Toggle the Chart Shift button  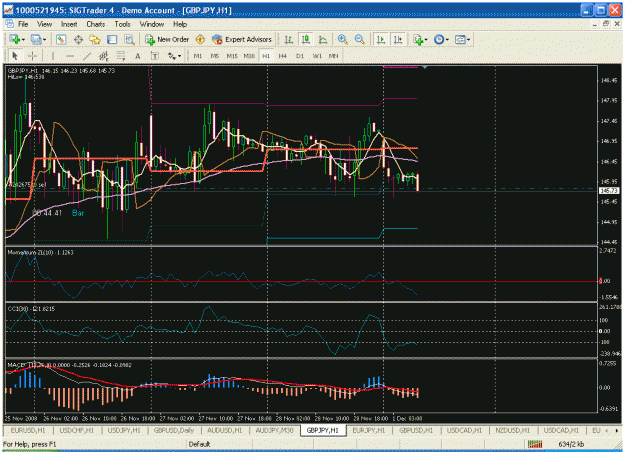click(x=398, y=39)
